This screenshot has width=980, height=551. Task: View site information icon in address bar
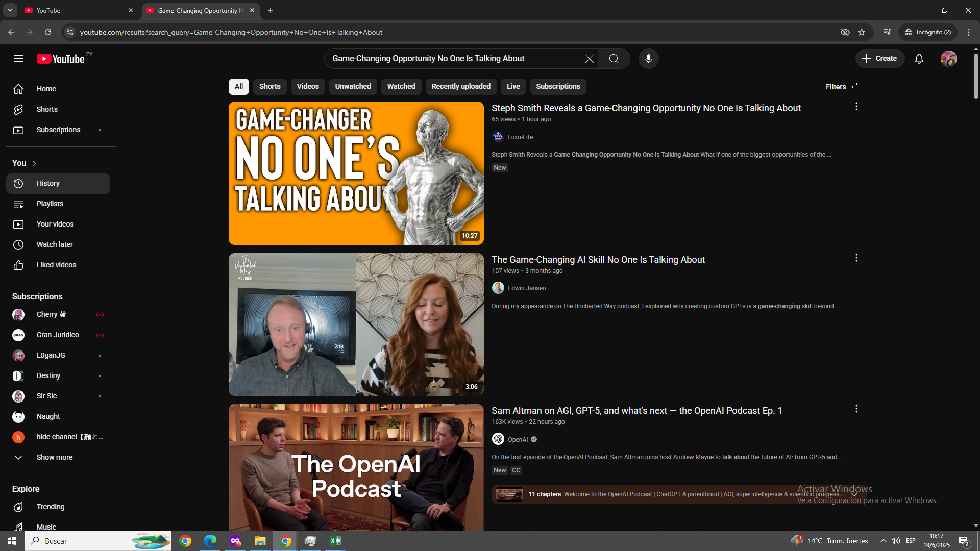click(x=70, y=32)
